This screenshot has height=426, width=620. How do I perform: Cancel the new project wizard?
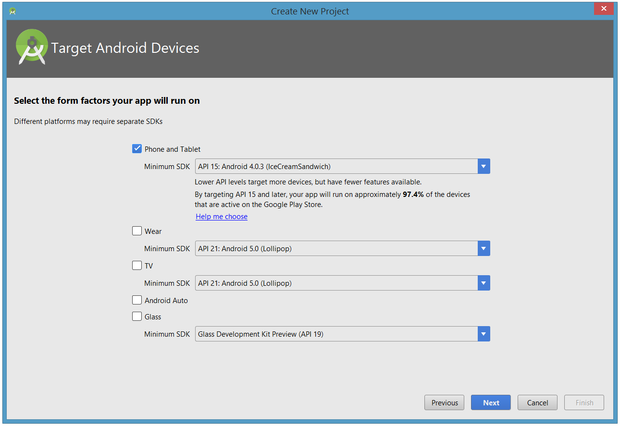537,403
